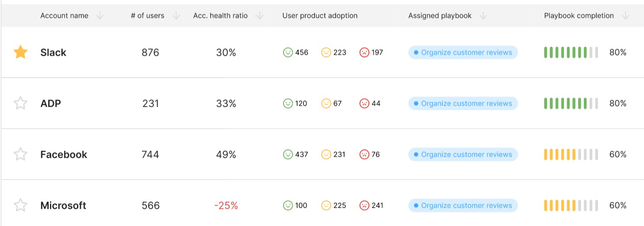Star the ADP account as favorite
This screenshot has width=644, height=226.
tap(20, 104)
